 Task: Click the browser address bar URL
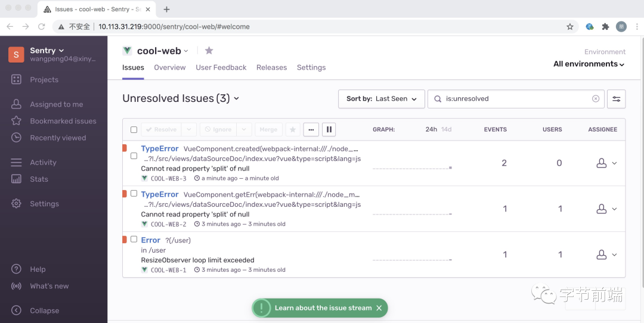pos(174,27)
